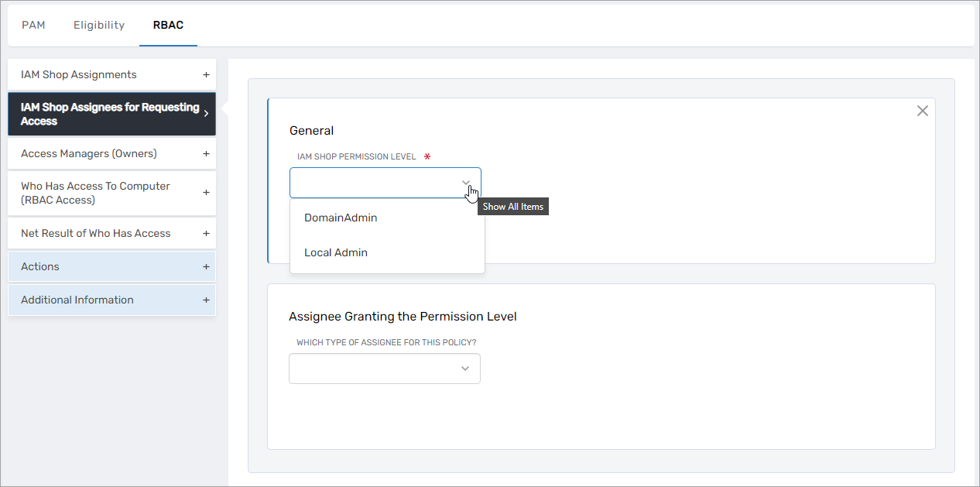Click the Show All Items button

[512, 206]
